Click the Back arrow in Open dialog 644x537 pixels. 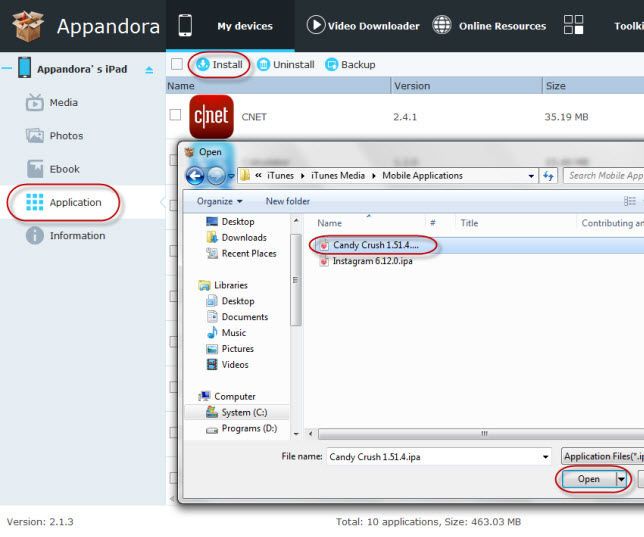pos(195,176)
